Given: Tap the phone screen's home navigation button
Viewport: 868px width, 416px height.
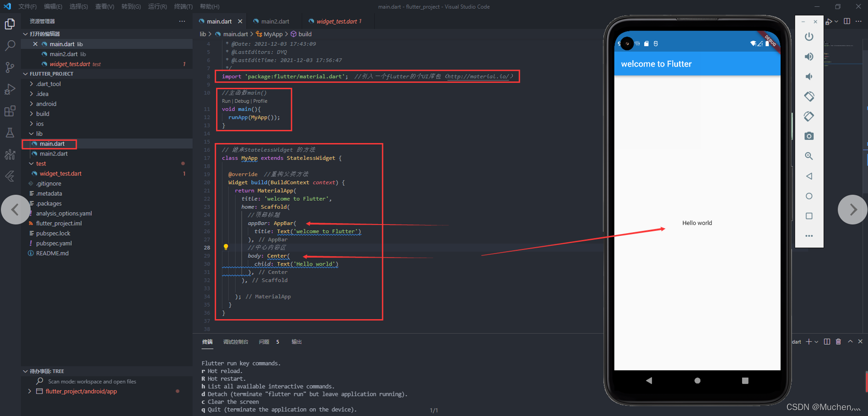Looking at the screenshot, I should (697, 380).
